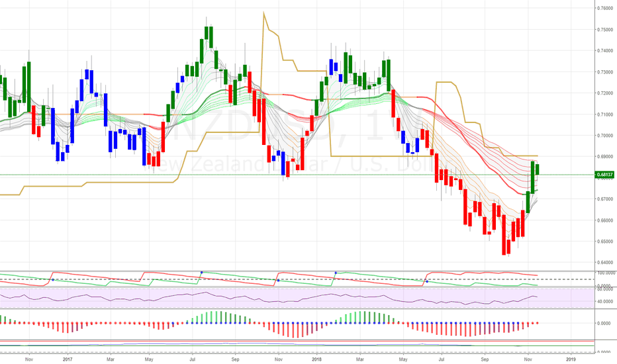Click the 2019 label on time axis
The image size is (617, 364).
pos(571,359)
